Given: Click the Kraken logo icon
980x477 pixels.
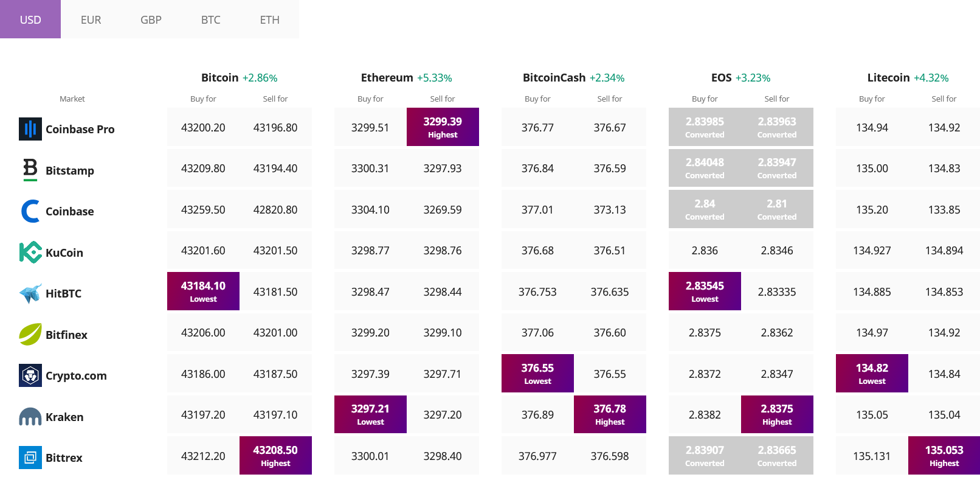Looking at the screenshot, I should [x=30, y=417].
